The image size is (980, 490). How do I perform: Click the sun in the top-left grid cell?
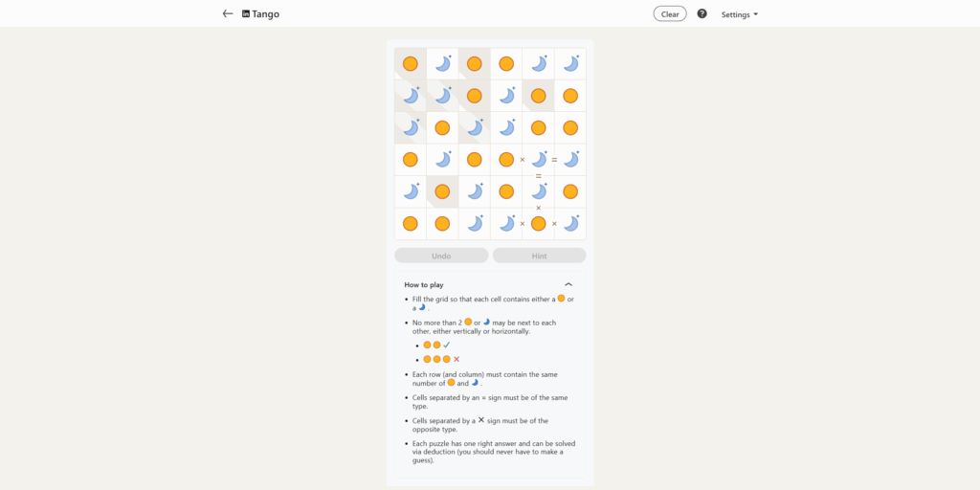coord(411,64)
